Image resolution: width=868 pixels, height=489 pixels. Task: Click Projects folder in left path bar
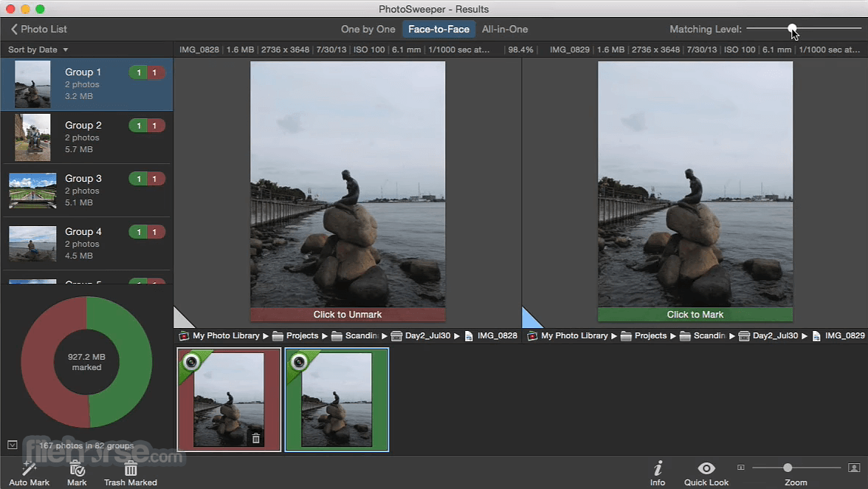tap(295, 335)
